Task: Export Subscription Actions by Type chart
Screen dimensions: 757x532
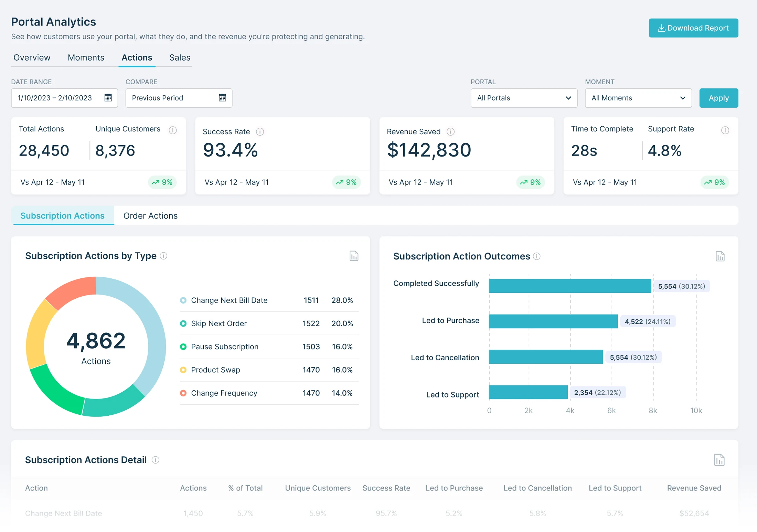Action: [354, 256]
